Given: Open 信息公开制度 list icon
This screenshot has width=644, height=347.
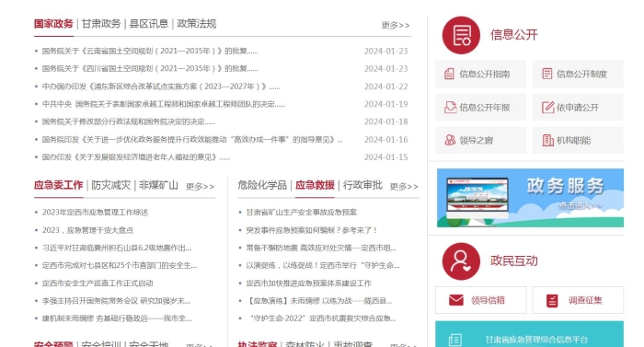Looking at the screenshot, I should [x=547, y=74].
